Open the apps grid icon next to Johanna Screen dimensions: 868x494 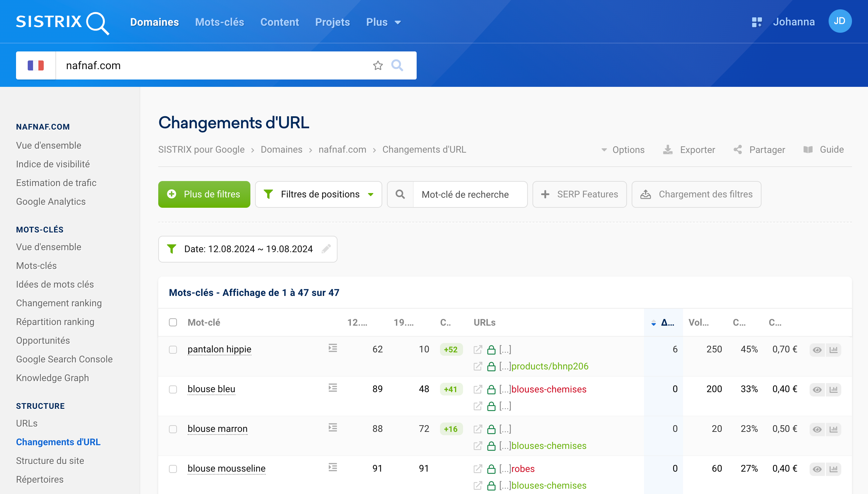point(756,22)
